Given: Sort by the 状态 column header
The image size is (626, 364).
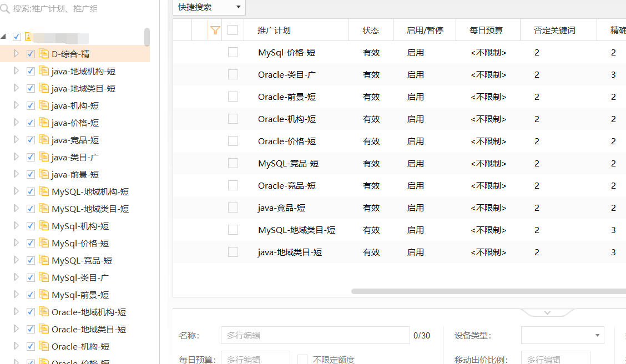Looking at the screenshot, I should [x=371, y=31].
